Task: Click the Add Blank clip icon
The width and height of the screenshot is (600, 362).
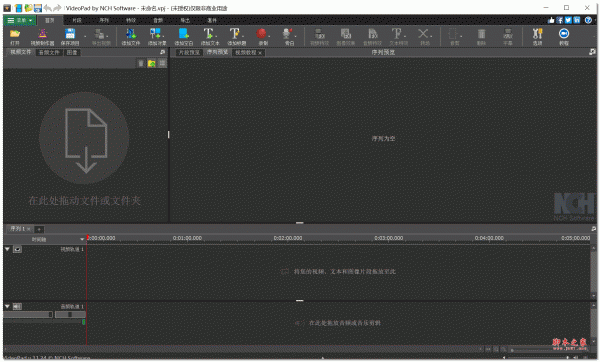Action: click(x=183, y=34)
